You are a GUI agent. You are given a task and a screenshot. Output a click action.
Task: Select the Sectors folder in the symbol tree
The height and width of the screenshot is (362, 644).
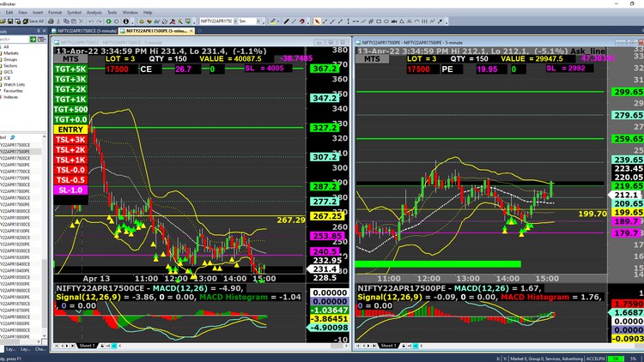point(10,66)
